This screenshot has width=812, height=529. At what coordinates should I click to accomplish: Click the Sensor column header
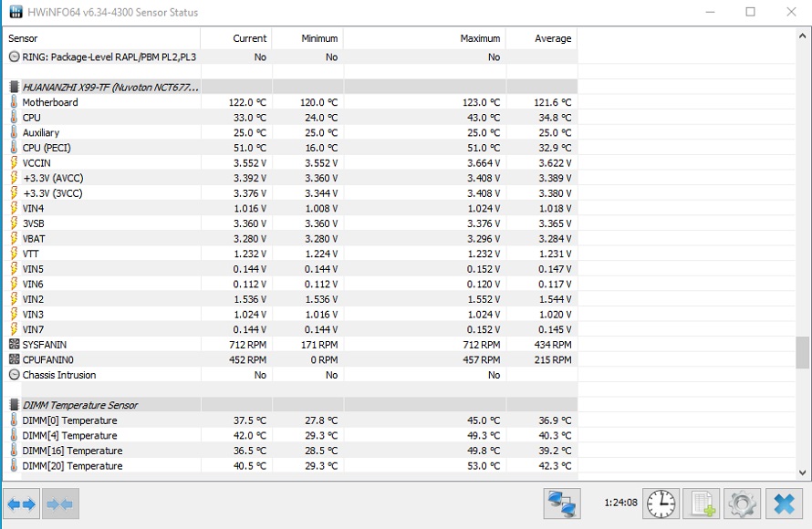click(102, 38)
